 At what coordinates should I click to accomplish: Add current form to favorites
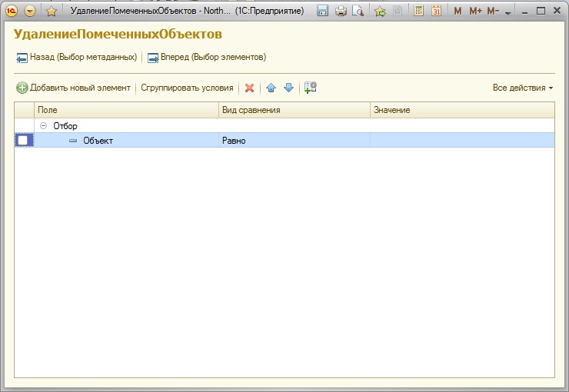[x=380, y=12]
